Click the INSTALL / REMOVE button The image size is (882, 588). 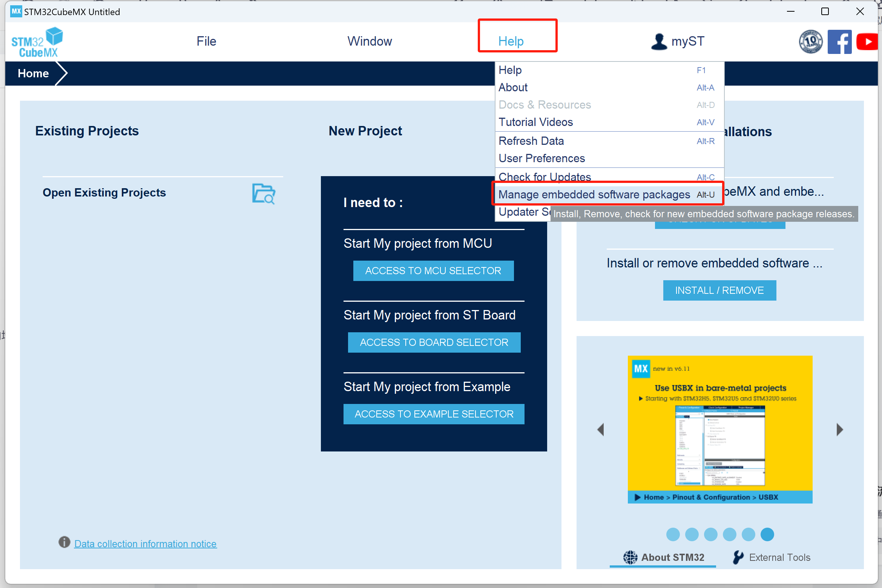[x=719, y=290]
